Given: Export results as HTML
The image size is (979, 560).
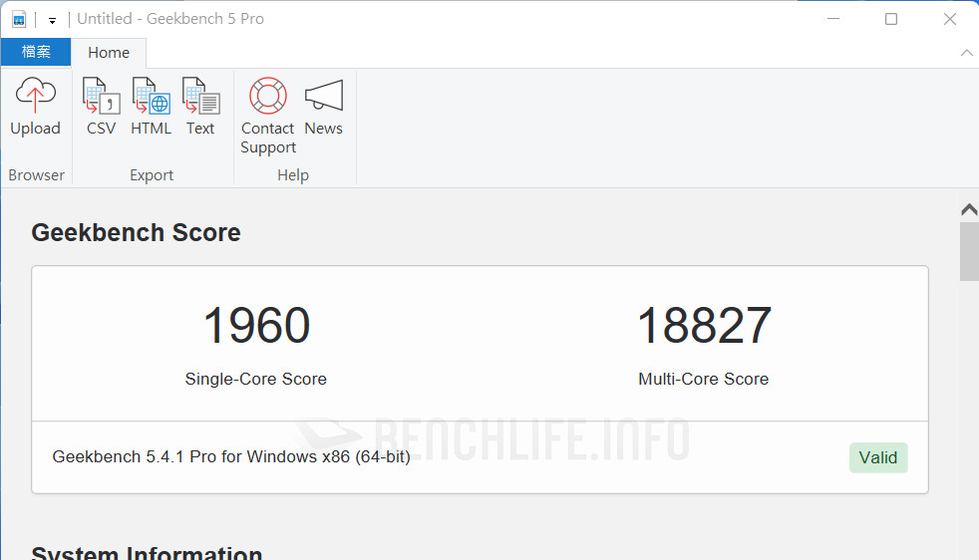Looking at the screenshot, I should [151, 97].
